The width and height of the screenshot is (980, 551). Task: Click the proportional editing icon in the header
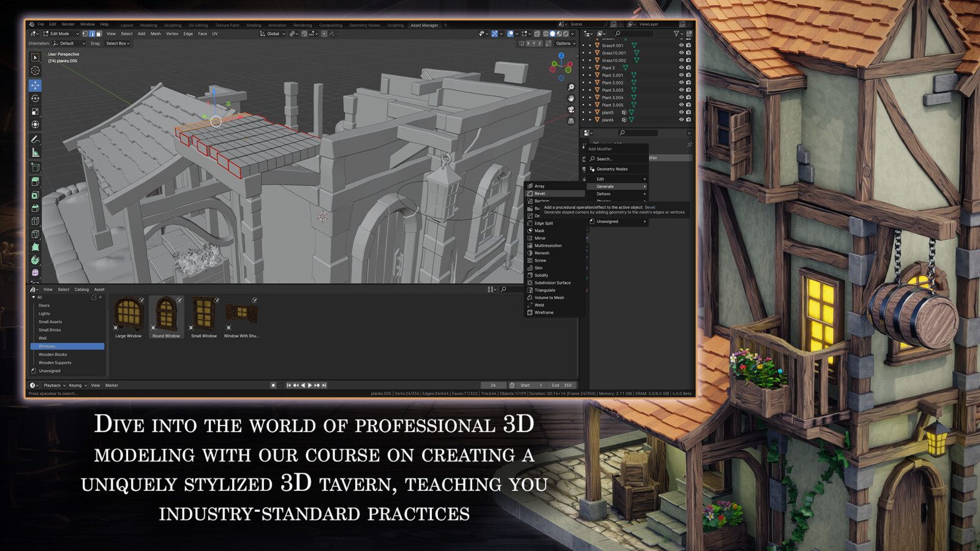pos(324,34)
